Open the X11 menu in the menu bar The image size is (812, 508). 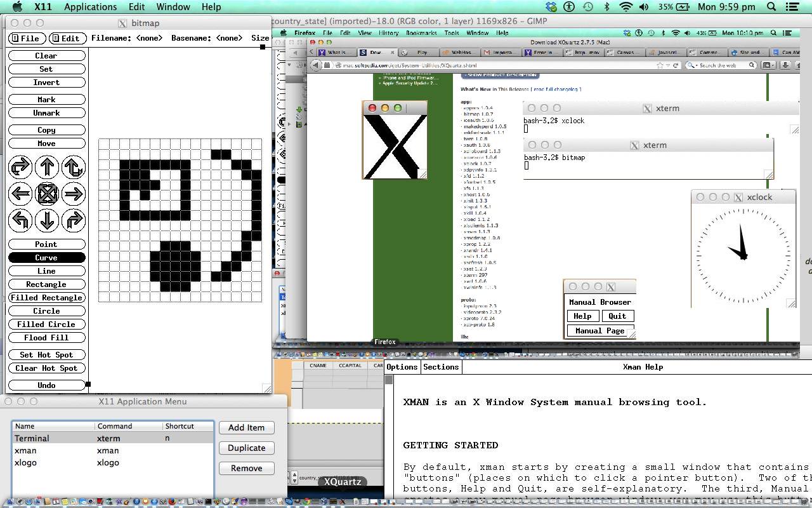(43, 7)
